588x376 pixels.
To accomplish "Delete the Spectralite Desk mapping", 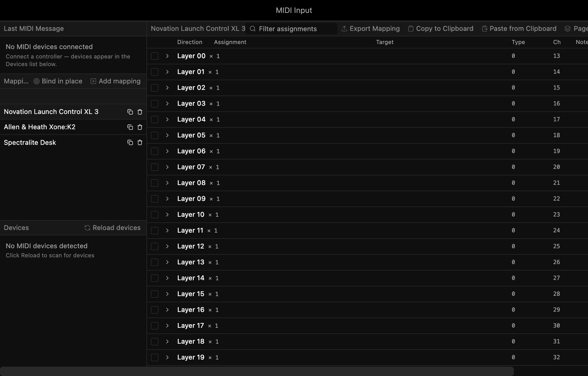I will tap(140, 142).
